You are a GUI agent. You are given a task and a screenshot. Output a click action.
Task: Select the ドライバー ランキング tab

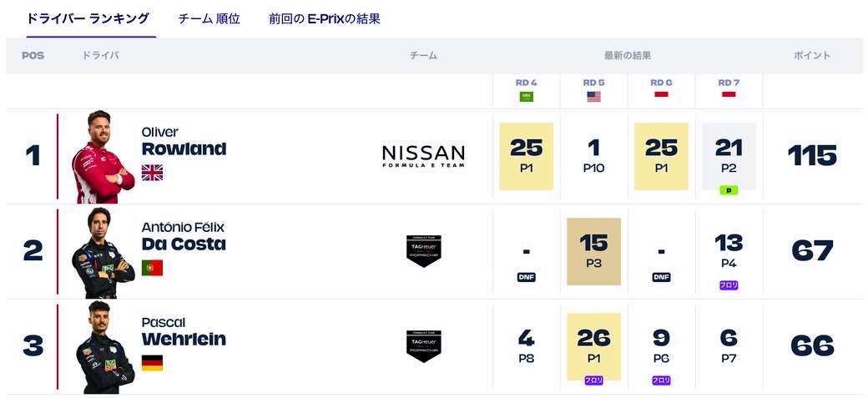(88, 19)
